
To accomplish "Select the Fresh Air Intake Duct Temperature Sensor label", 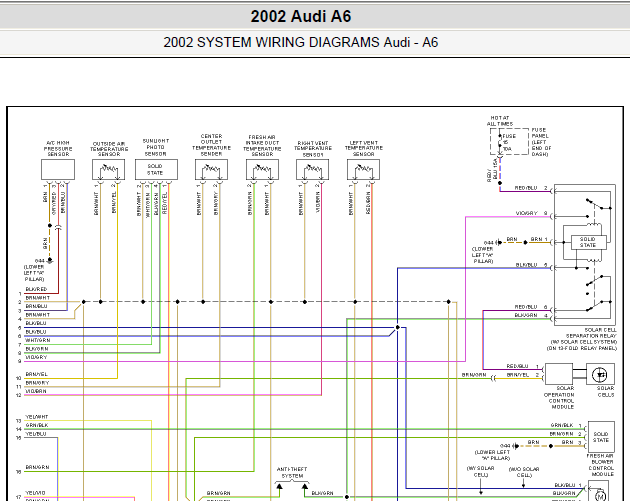I will click(262, 145).
